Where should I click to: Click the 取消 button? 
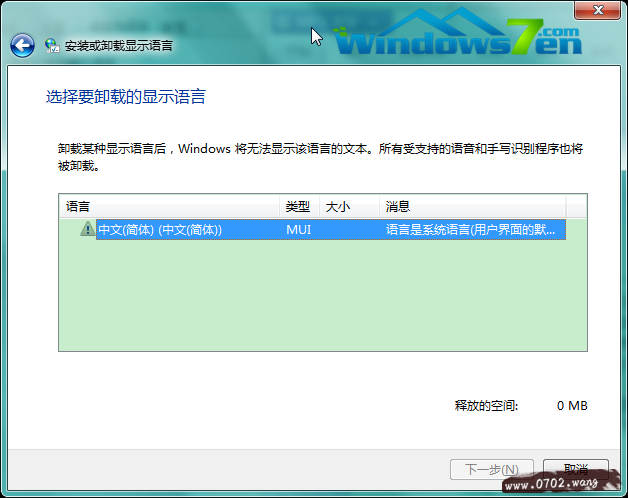pyautogui.click(x=576, y=469)
